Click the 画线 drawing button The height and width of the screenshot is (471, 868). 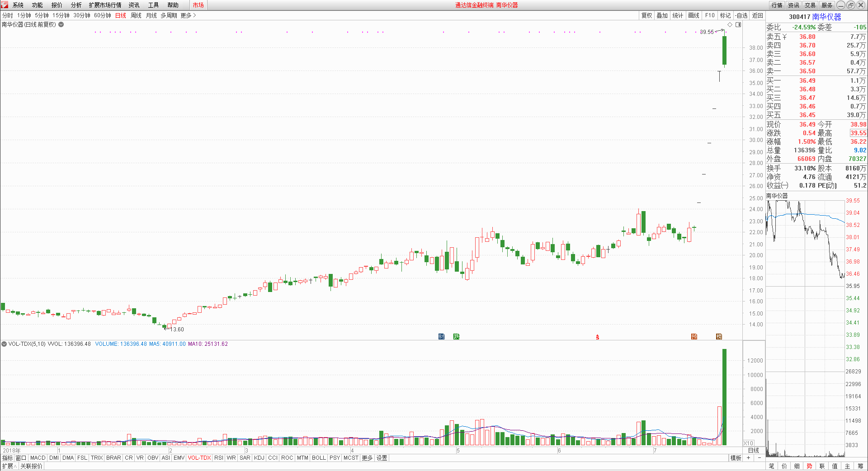[694, 15]
